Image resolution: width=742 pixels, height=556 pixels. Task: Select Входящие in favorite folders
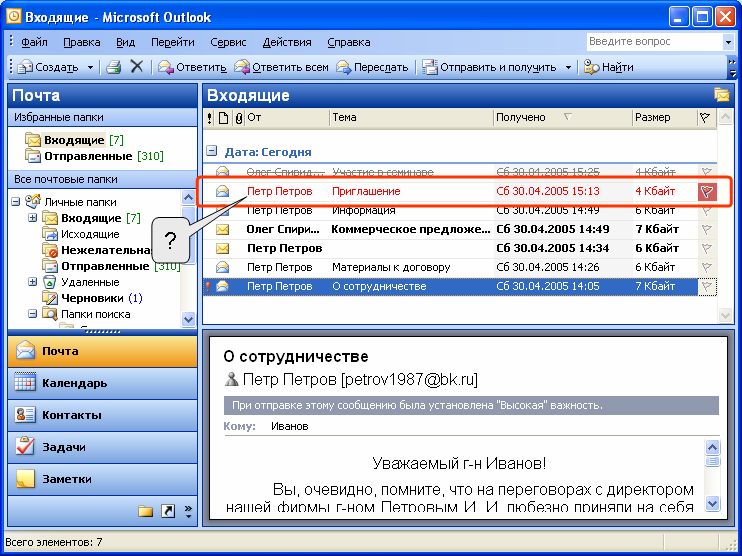74,140
